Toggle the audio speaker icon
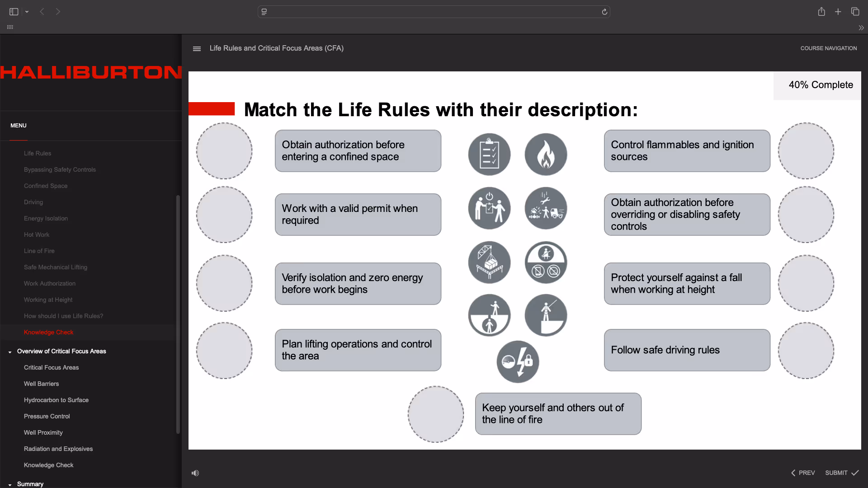This screenshot has width=868, height=488. click(x=195, y=473)
